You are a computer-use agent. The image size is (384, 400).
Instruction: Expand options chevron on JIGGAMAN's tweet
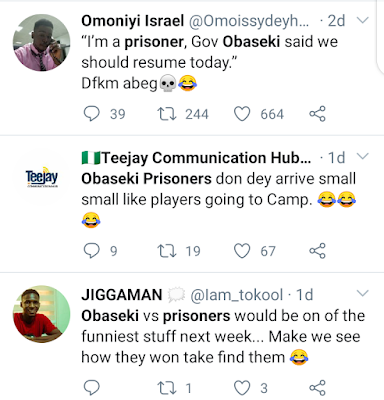click(x=363, y=293)
